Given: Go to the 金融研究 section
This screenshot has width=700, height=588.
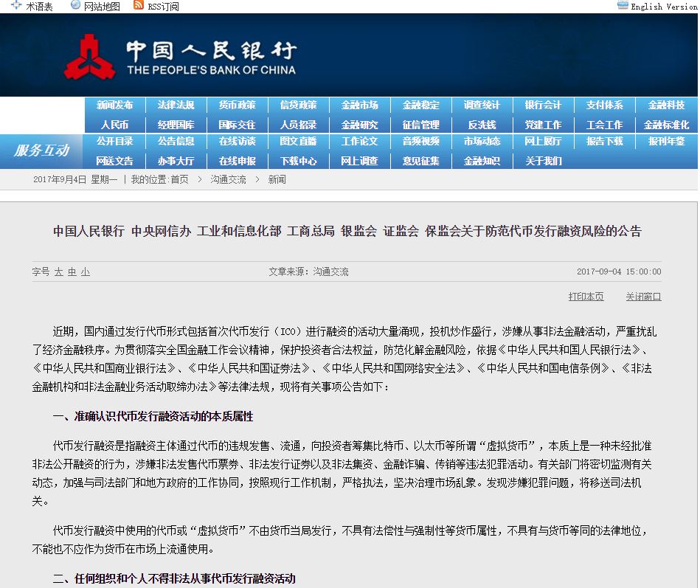Looking at the screenshot, I should (359, 125).
